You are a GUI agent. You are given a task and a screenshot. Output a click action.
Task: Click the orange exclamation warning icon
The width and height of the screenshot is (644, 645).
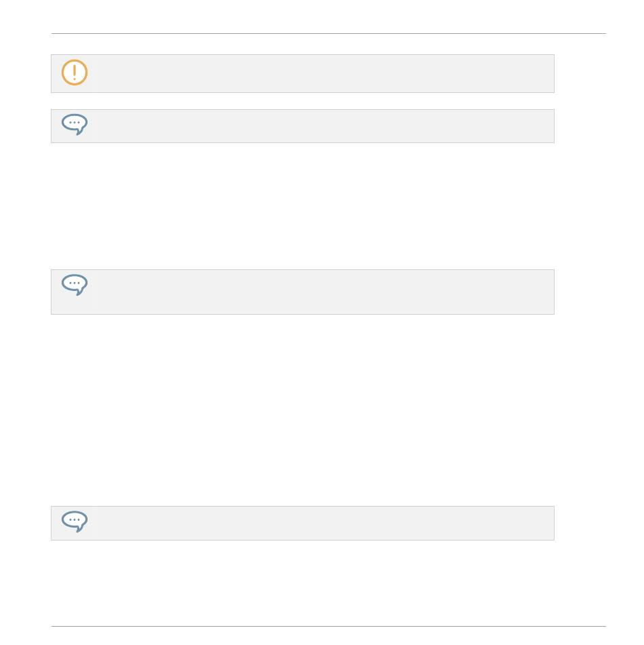coord(75,73)
